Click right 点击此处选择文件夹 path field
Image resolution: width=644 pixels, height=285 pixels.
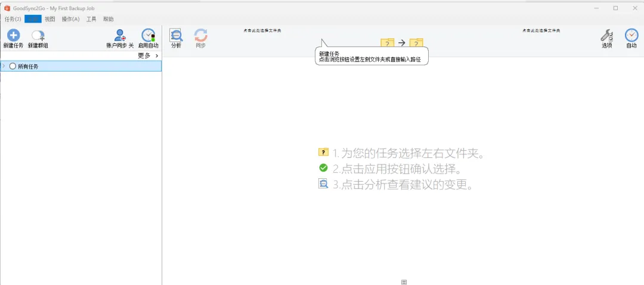pos(541,30)
